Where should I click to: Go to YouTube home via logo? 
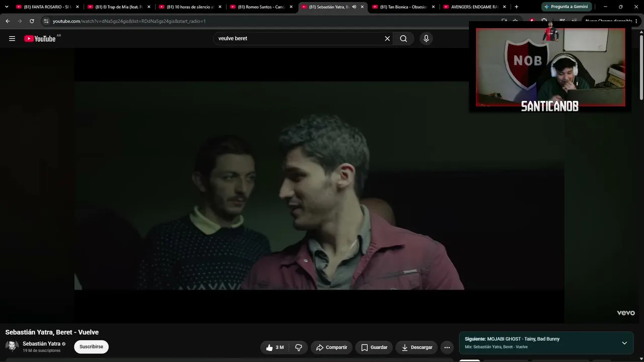pos(40,39)
